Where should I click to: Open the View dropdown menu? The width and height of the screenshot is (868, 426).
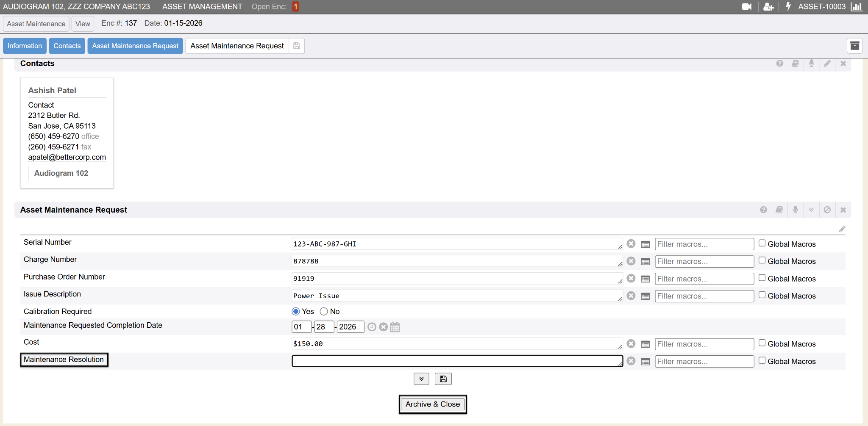[83, 24]
